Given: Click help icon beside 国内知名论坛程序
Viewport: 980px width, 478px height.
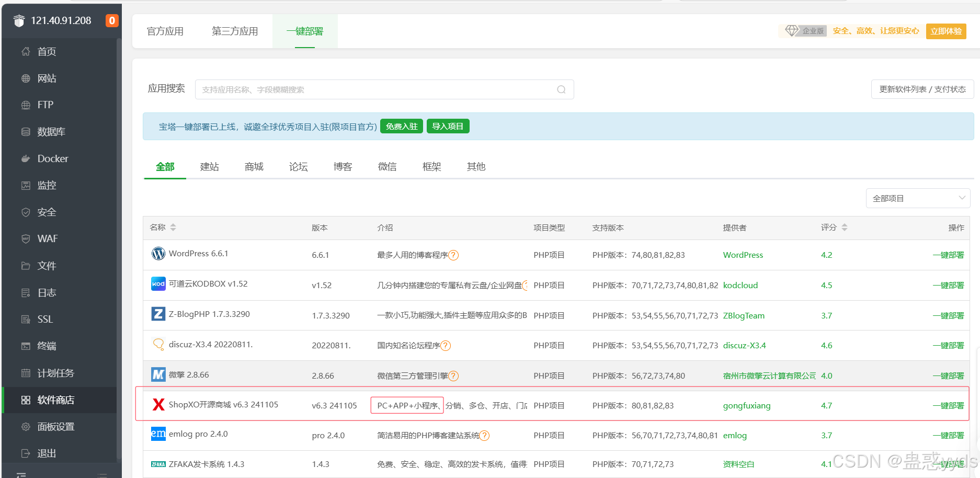Looking at the screenshot, I should [446, 346].
